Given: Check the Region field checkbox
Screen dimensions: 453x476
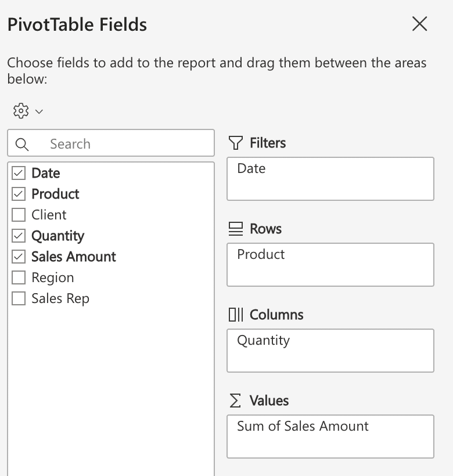Looking at the screenshot, I should point(19,277).
